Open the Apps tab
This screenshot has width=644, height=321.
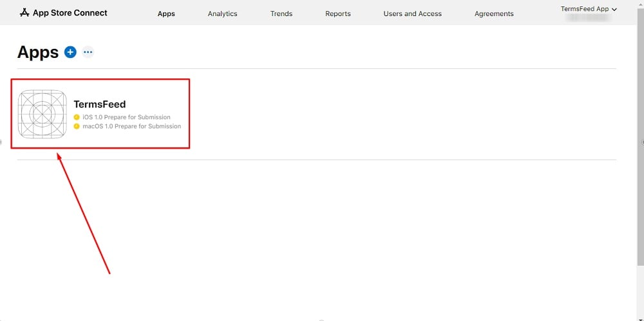click(166, 14)
